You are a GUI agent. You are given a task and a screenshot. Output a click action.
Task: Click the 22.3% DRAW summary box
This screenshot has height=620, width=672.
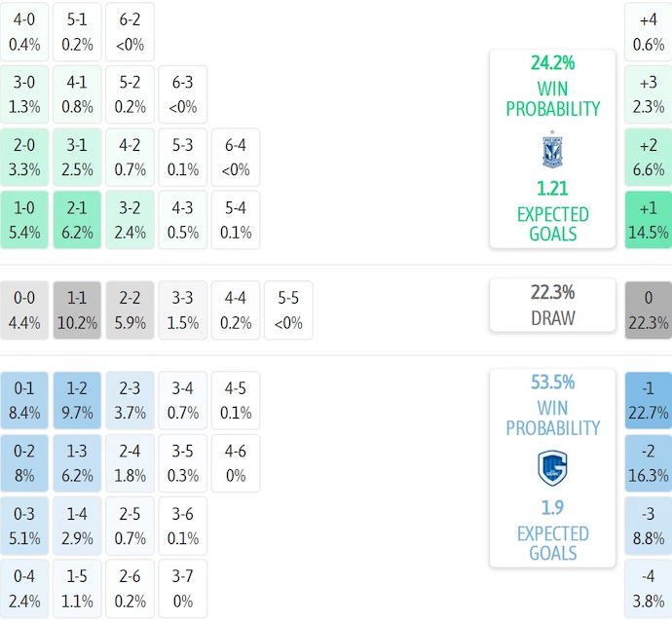click(552, 305)
